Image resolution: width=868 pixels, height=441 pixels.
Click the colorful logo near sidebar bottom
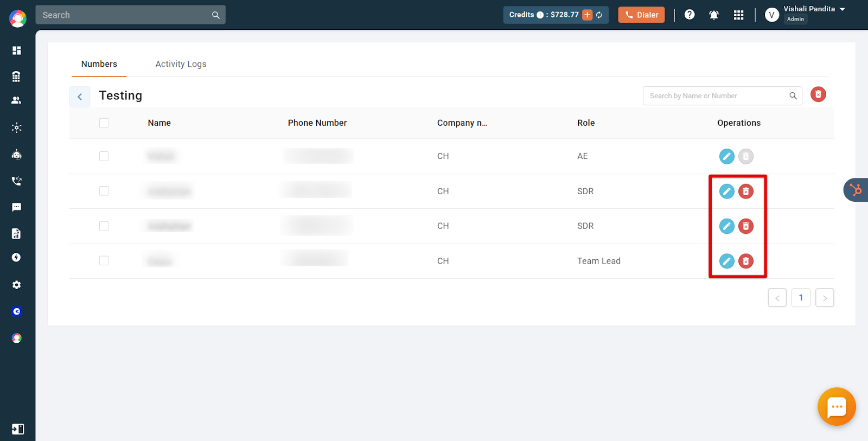(x=17, y=338)
